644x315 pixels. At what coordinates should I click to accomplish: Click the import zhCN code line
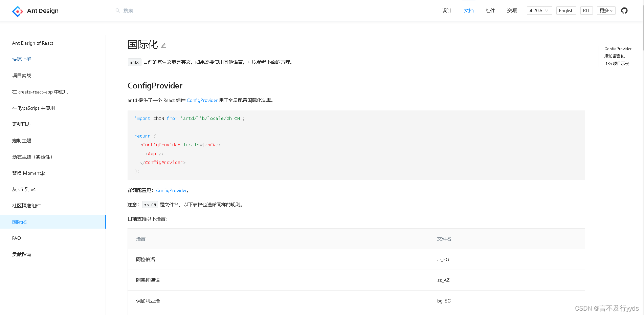pyautogui.click(x=190, y=118)
